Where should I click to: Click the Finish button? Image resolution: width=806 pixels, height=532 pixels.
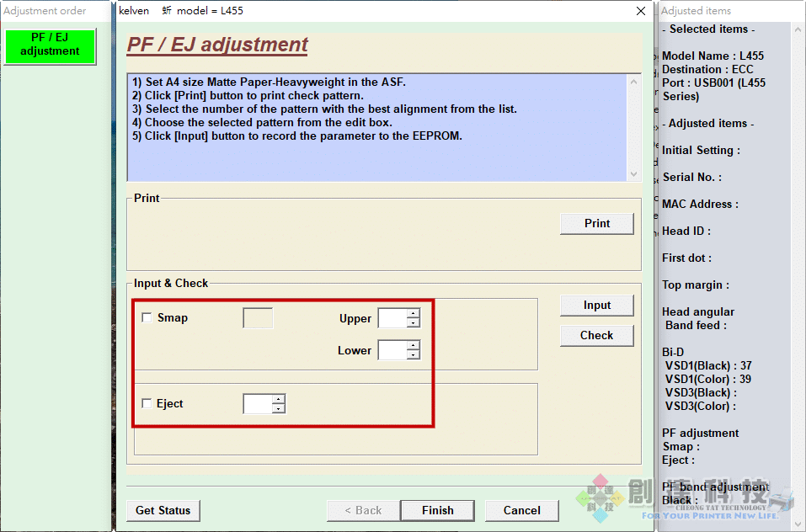click(x=437, y=510)
